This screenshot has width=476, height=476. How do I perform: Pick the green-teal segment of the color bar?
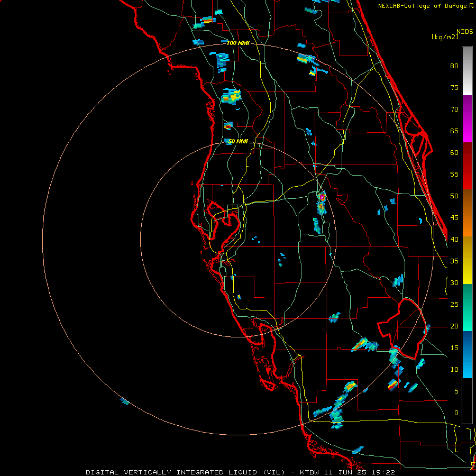tap(467, 307)
